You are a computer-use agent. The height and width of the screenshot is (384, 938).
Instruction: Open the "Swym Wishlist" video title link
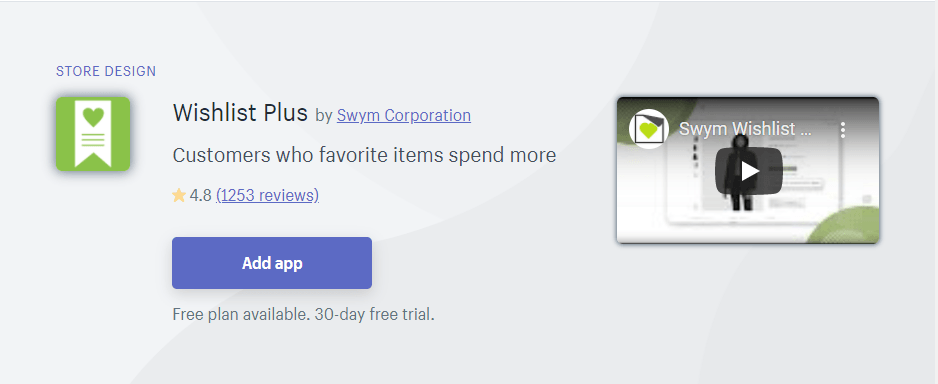point(745,129)
